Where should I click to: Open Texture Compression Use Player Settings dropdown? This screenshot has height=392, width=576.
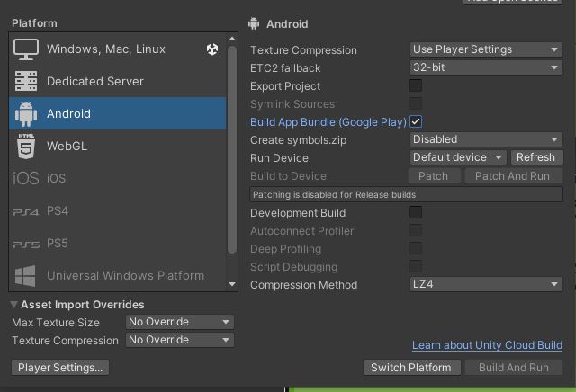pos(486,49)
